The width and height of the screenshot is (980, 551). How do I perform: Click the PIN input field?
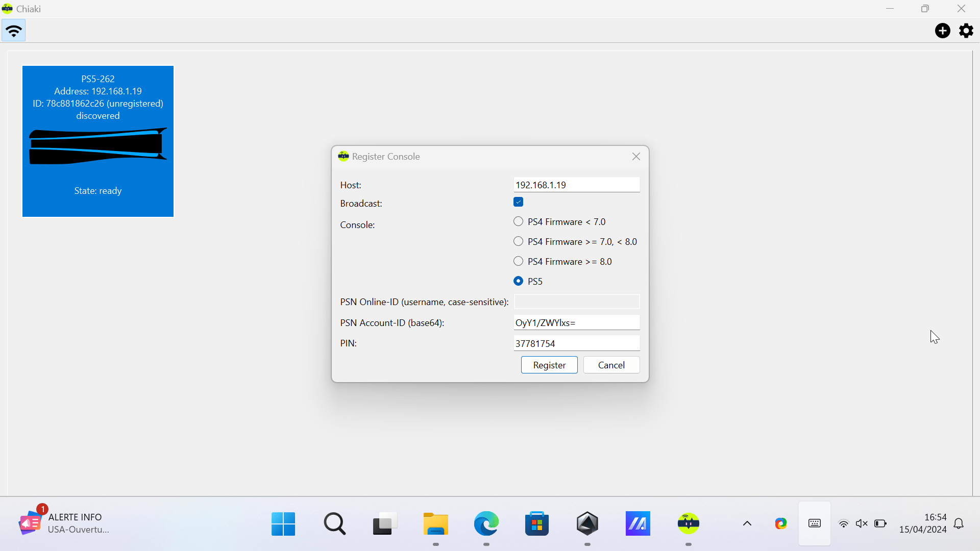(x=576, y=343)
